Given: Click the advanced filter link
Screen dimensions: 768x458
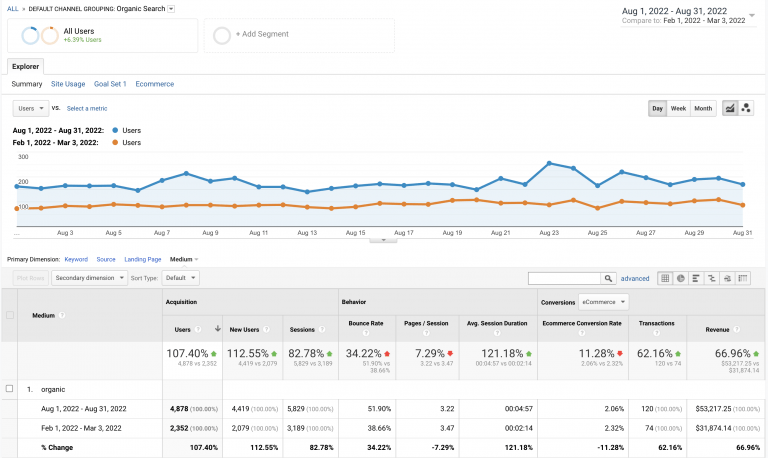Looking at the screenshot, I should 635,279.
